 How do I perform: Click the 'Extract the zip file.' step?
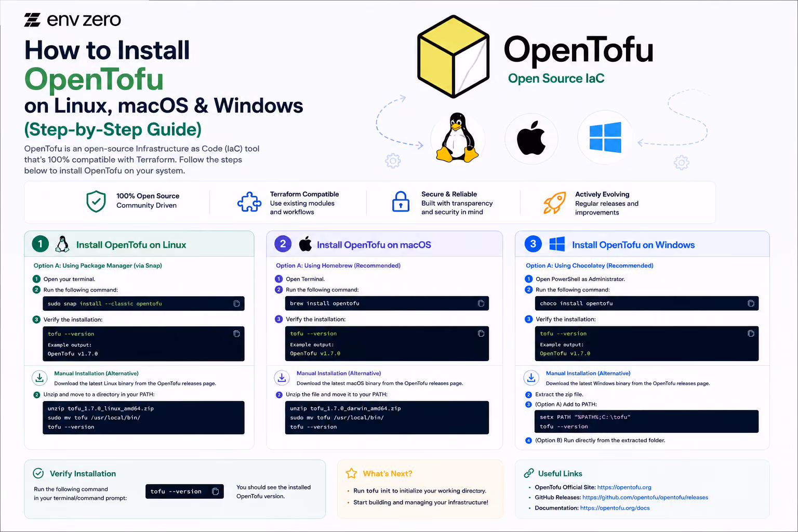click(x=559, y=394)
